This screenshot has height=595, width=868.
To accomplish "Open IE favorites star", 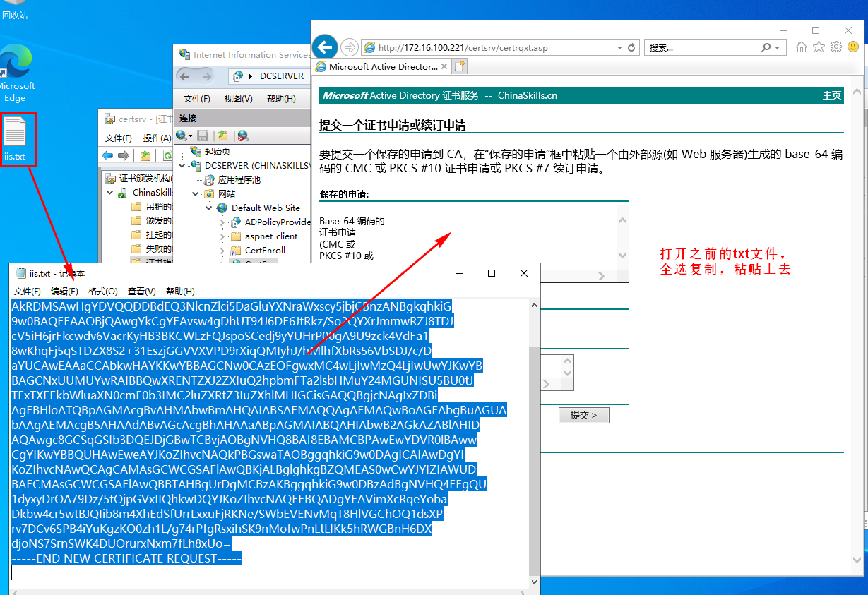I will pyautogui.click(x=819, y=47).
